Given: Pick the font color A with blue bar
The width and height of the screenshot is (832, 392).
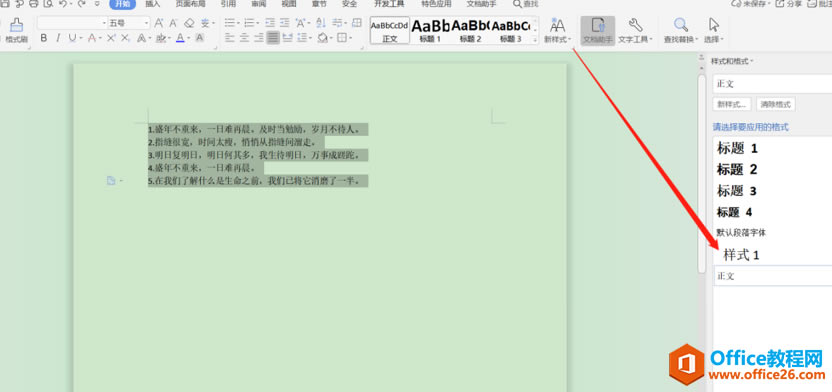Looking at the screenshot, I should click(x=180, y=38).
